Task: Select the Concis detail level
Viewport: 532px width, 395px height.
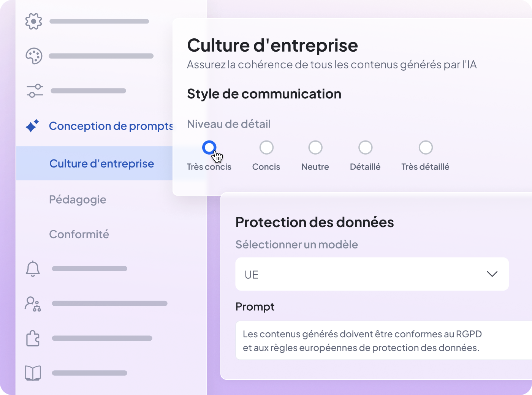Action: click(x=266, y=147)
